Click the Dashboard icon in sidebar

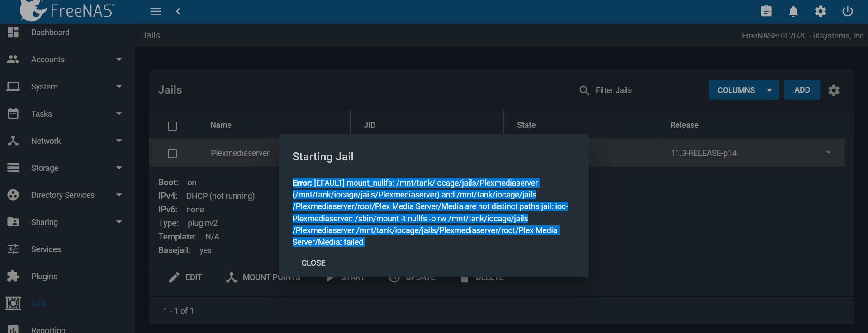13,32
